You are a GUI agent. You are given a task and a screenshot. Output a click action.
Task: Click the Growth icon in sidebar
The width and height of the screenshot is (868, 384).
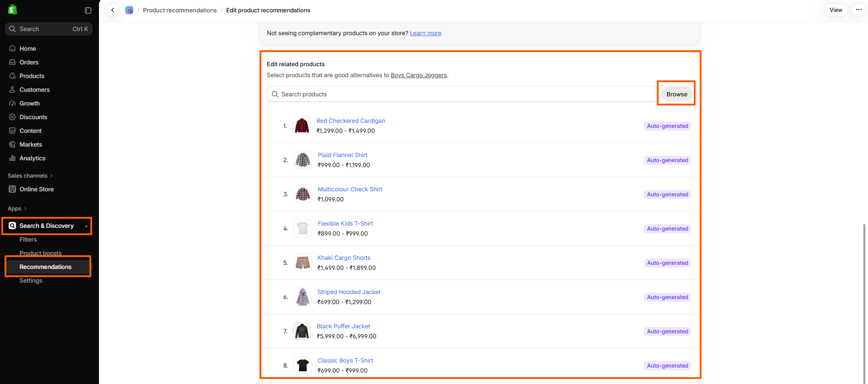pos(12,103)
